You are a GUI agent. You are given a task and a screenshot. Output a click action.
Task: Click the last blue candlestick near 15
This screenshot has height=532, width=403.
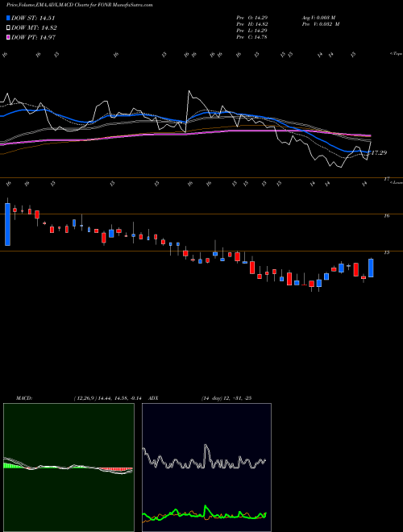pos(371,268)
